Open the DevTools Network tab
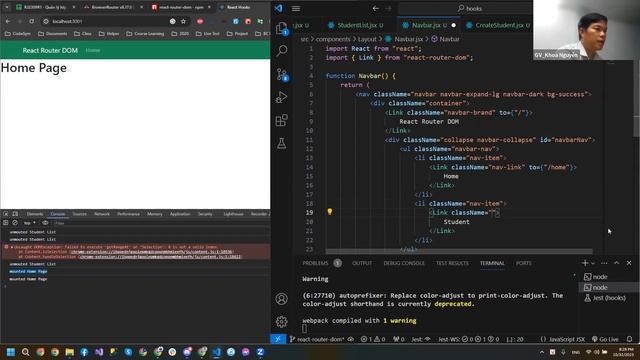The height and width of the screenshot is (360, 640). click(x=102, y=214)
